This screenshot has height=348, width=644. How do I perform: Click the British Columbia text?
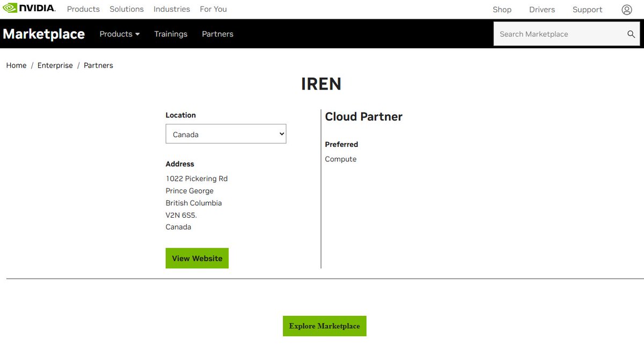(x=194, y=203)
